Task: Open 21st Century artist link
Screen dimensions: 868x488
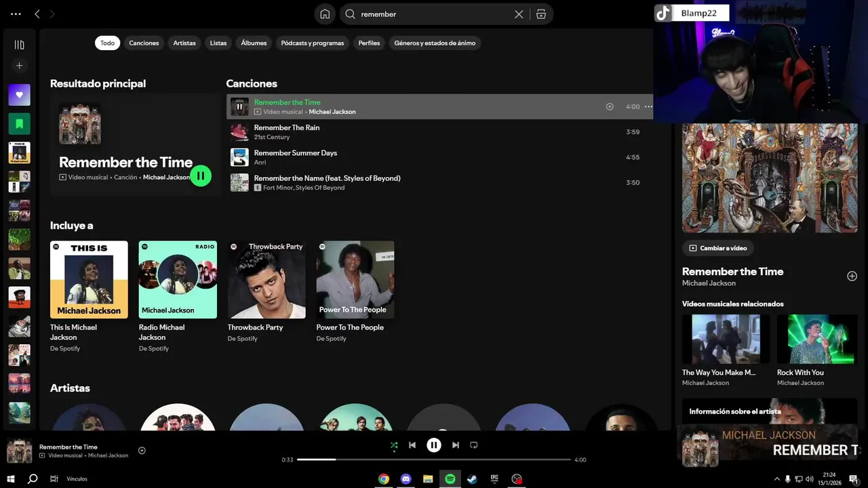Action: (272, 137)
